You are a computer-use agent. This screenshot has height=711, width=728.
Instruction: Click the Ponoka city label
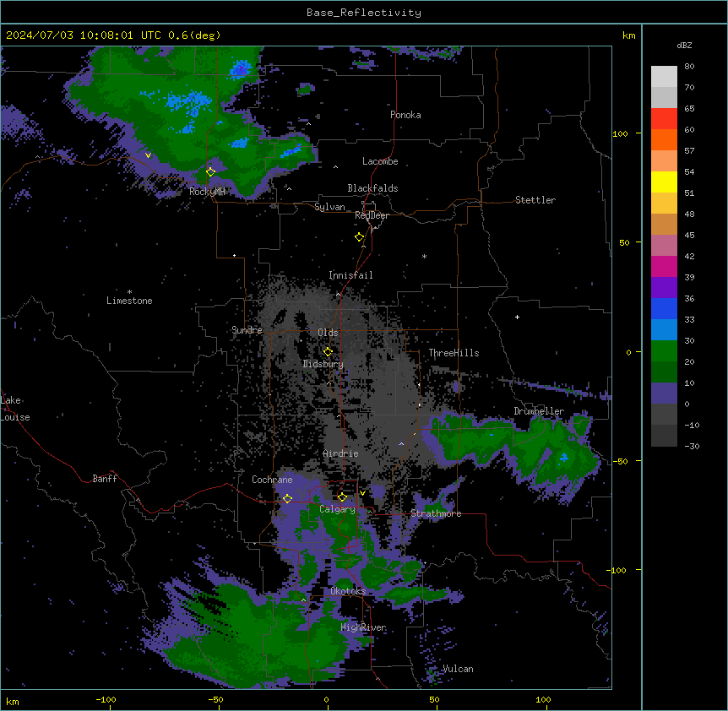pos(405,115)
